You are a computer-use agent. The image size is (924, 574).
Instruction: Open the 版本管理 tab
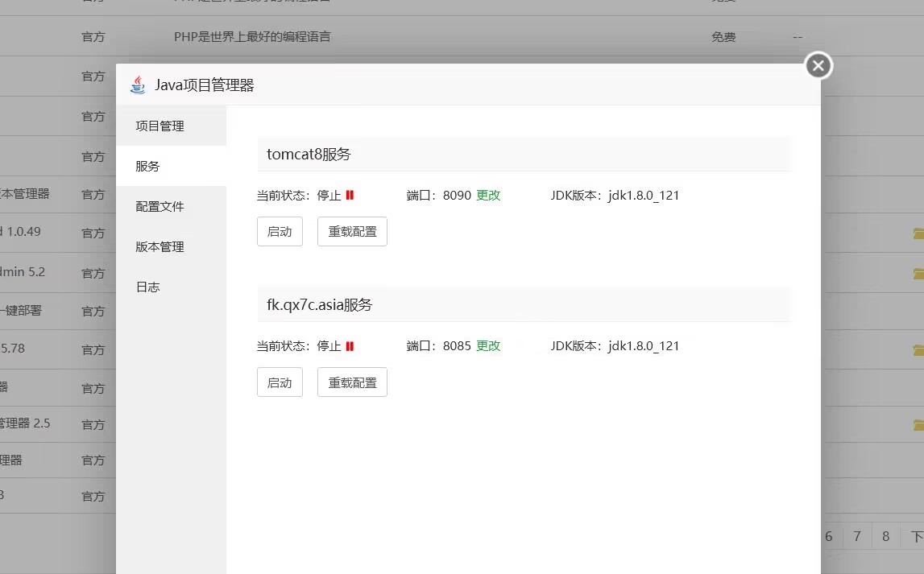tap(171, 246)
